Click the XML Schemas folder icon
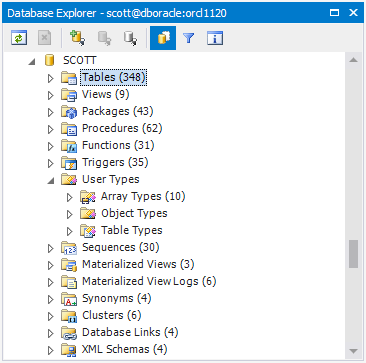Image resolution: width=366 pixels, height=363 pixels. click(69, 350)
